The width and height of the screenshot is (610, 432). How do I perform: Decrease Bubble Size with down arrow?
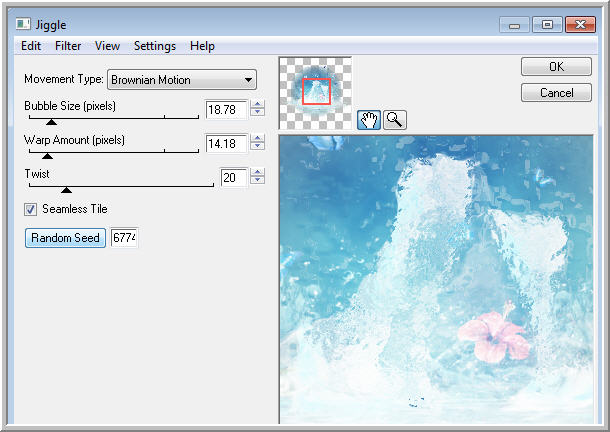tap(258, 112)
